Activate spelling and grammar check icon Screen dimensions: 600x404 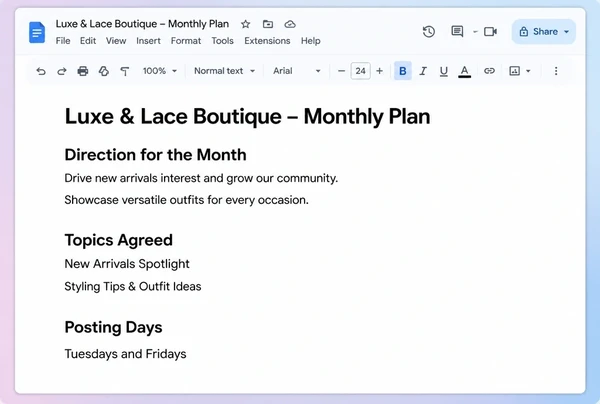(x=104, y=71)
